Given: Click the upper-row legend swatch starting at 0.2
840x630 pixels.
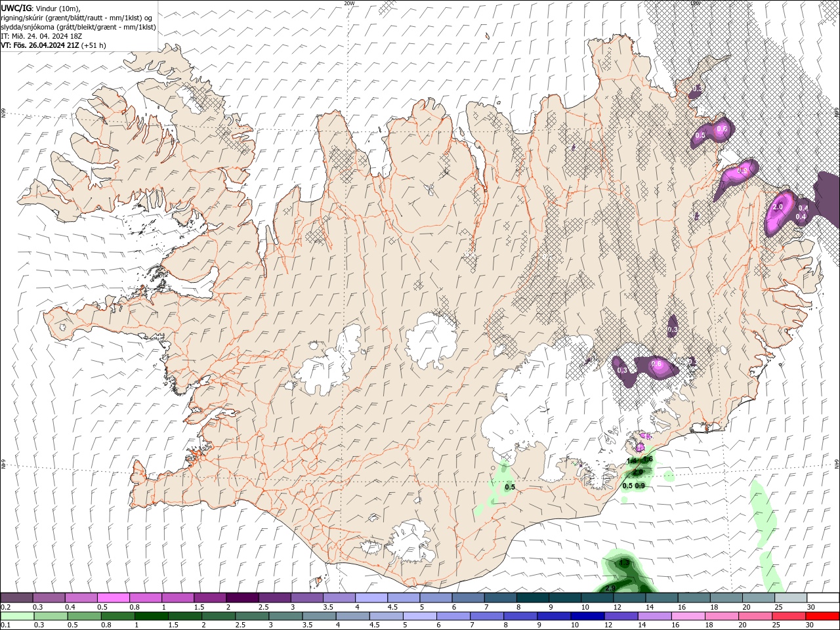Looking at the screenshot, I should tap(16, 598).
